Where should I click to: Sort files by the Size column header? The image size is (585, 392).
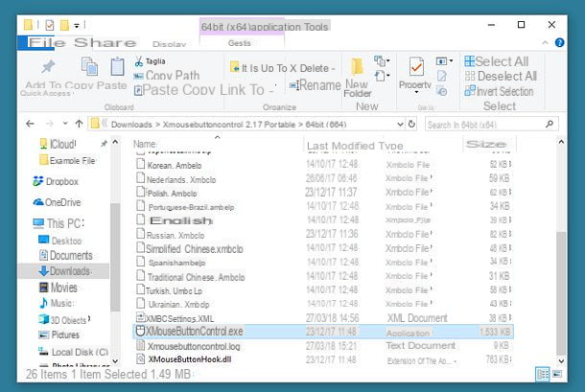click(x=486, y=144)
